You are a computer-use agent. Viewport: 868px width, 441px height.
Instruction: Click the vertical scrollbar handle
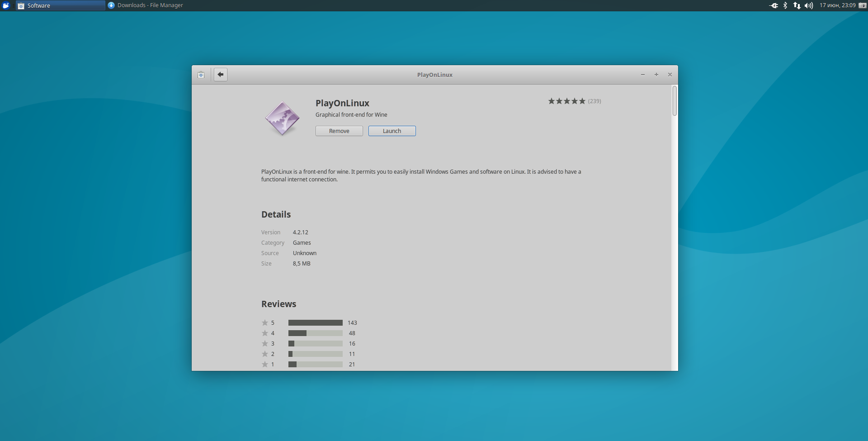(675, 101)
